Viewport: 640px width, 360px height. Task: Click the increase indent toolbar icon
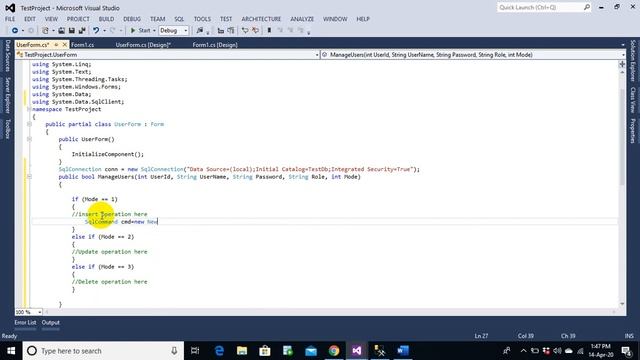231,31
